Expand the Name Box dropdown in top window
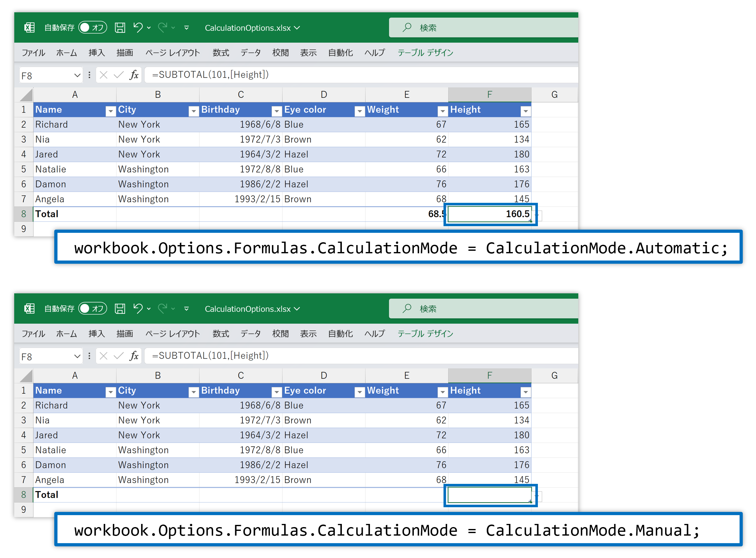This screenshot has width=756, height=558. (x=77, y=75)
